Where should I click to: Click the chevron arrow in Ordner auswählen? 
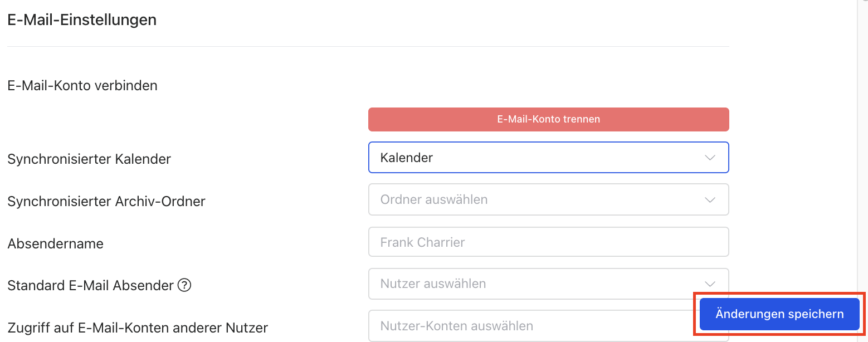[x=710, y=199]
